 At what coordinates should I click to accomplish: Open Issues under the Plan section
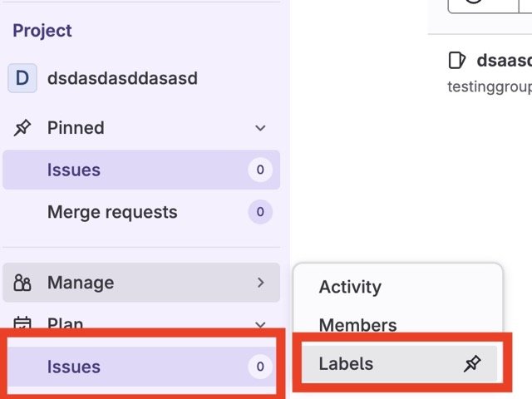pos(74,367)
